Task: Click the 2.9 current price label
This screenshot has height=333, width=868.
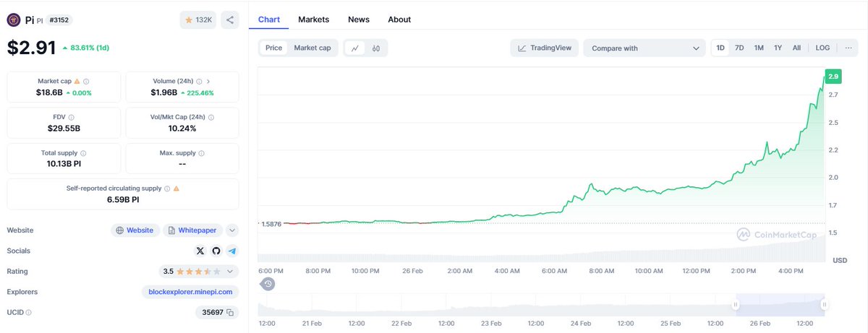Action: tap(833, 77)
